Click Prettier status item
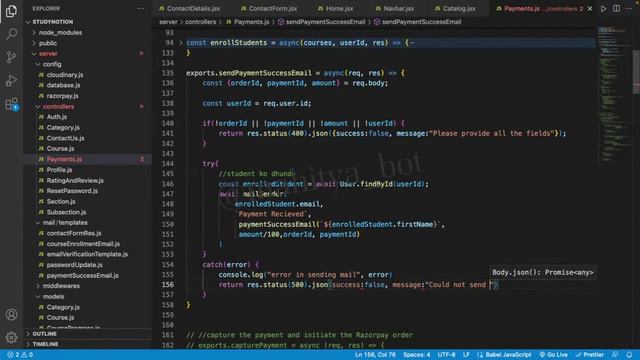Screen dimensions: 640x360 [x=589, y=355]
